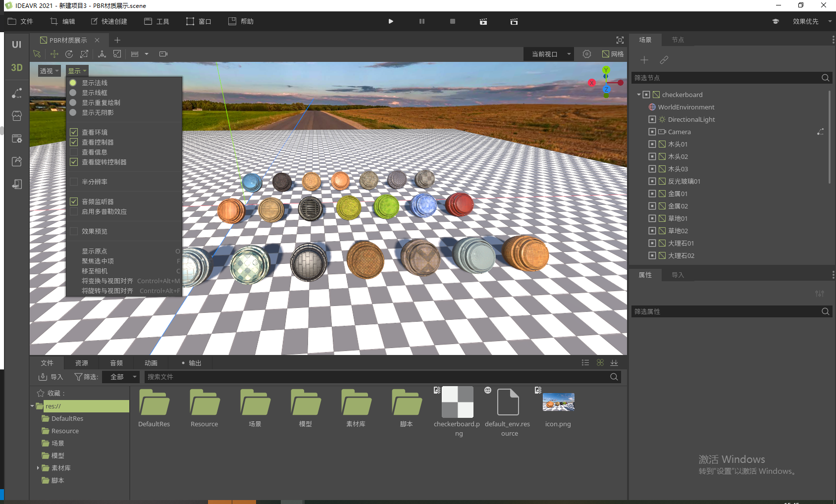
Task: Open the learning cap icon in menu bar
Action: coord(776,21)
